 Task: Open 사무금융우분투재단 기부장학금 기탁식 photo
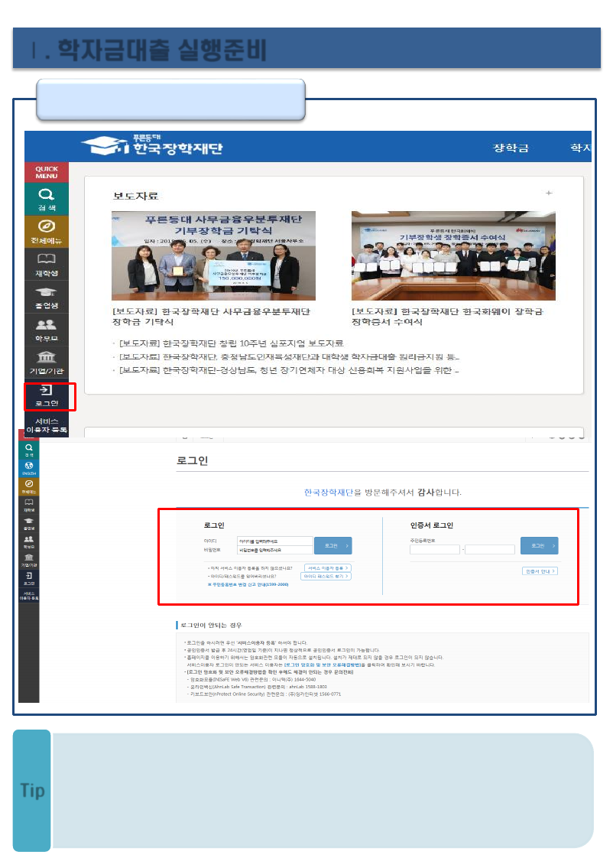click(x=213, y=255)
